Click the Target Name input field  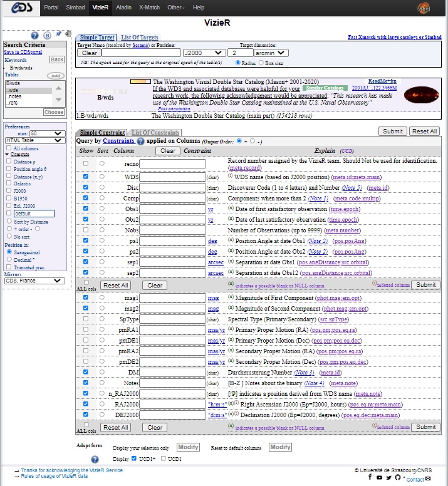(x=142, y=53)
